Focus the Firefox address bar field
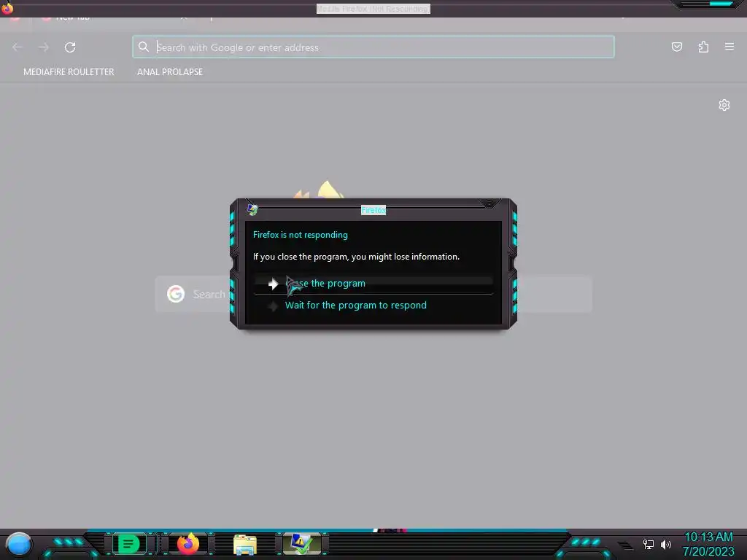Image resolution: width=747 pixels, height=560 pixels. tap(373, 47)
